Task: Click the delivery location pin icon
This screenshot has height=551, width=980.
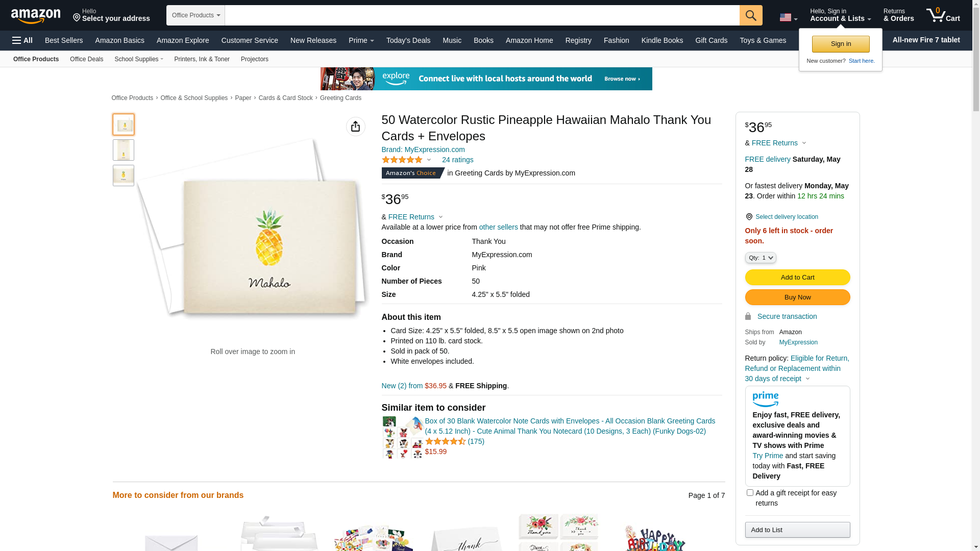Action: click(749, 217)
